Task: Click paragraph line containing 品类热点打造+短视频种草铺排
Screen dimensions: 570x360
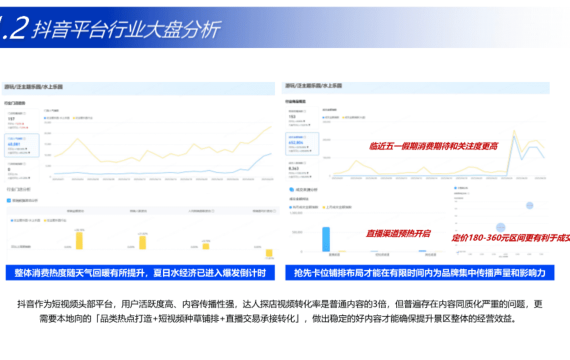Action: tap(278, 319)
